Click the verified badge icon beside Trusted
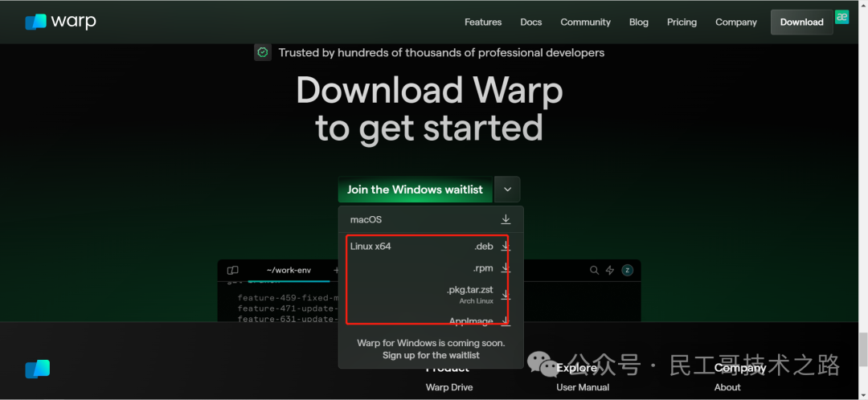This screenshot has height=400, width=868. tap(263, 52)
